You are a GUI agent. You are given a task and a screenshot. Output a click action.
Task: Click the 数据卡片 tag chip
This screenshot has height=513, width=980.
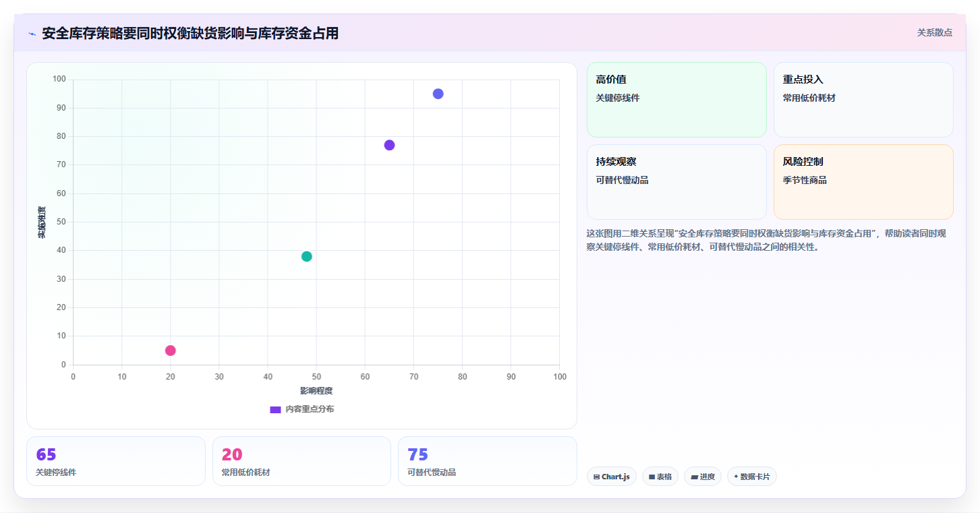752,477
